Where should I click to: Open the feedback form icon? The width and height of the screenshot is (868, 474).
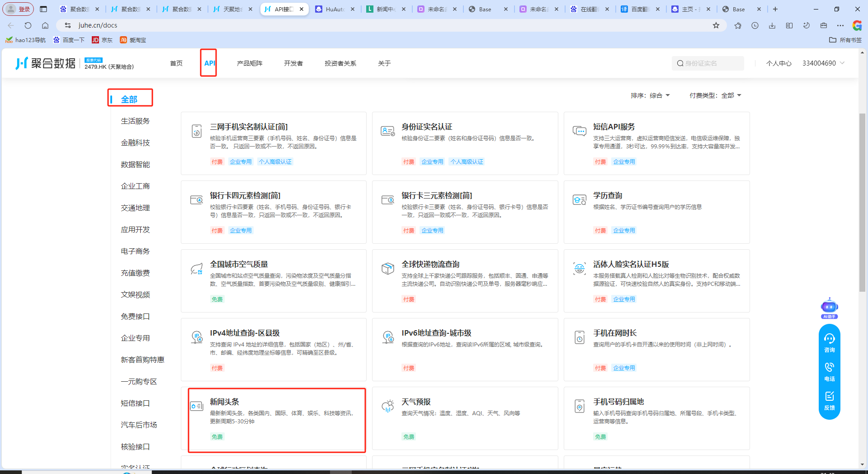click(829, 400)
